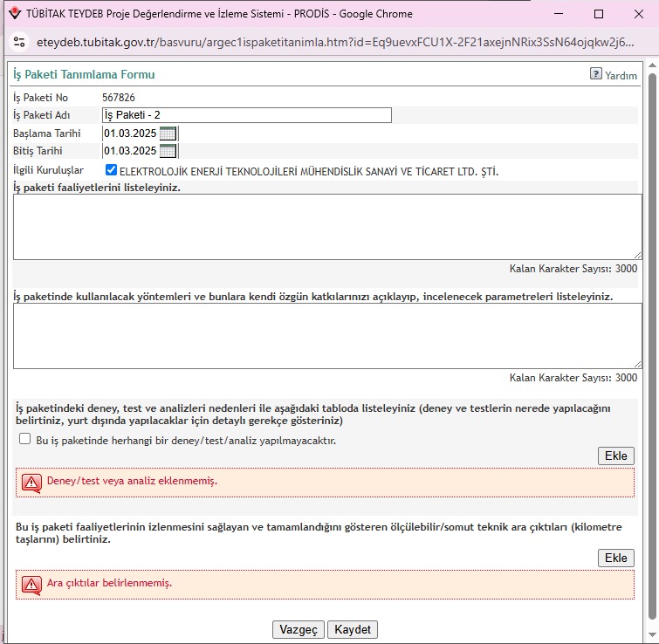Viewport: 659px width, 644px height.
Task: Click the Vazgeç button
Action: tap(299, 629)
